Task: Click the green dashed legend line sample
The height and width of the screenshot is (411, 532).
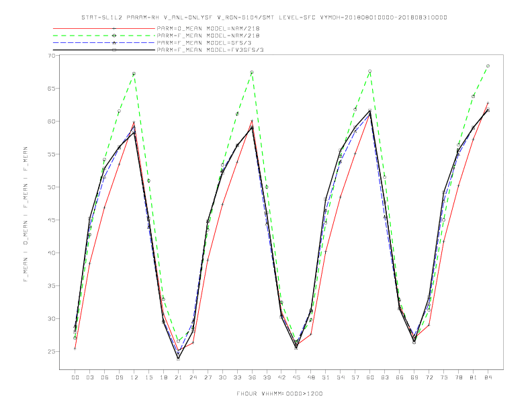Action: click(x=104, y=36)
